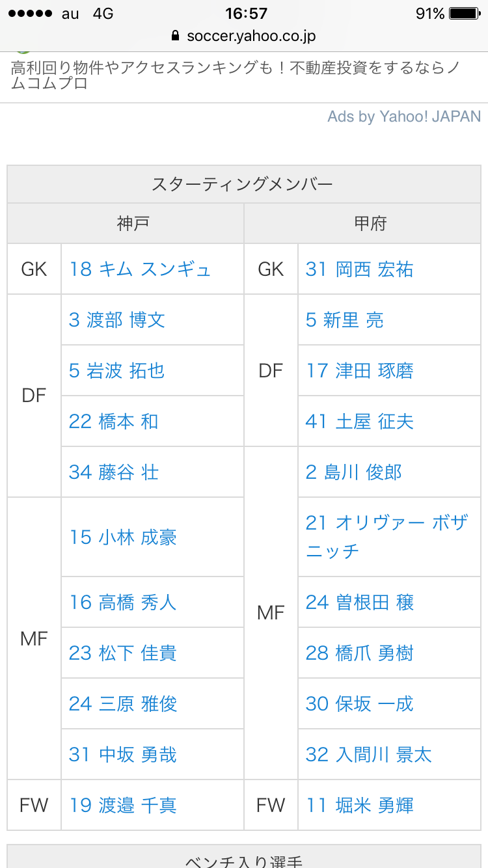Open player 32 入間川 景太
This screenshot has width=488, height=868.
pos(369,754)
